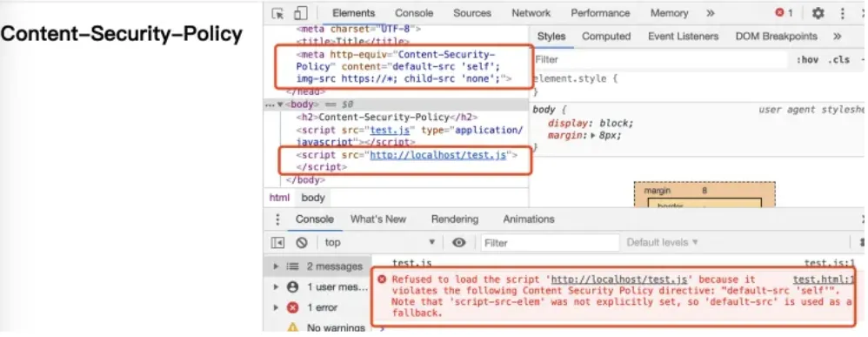This screenshot has width=868, height=337.
Task: Toggle the console sidebar icon
Action: [277, 242]
